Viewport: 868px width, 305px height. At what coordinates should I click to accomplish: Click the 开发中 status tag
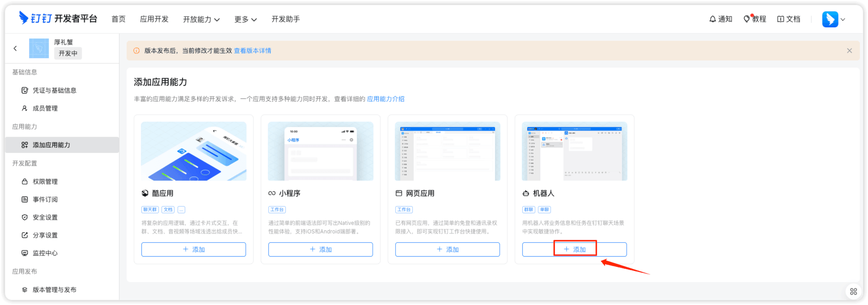pos(68,53)
